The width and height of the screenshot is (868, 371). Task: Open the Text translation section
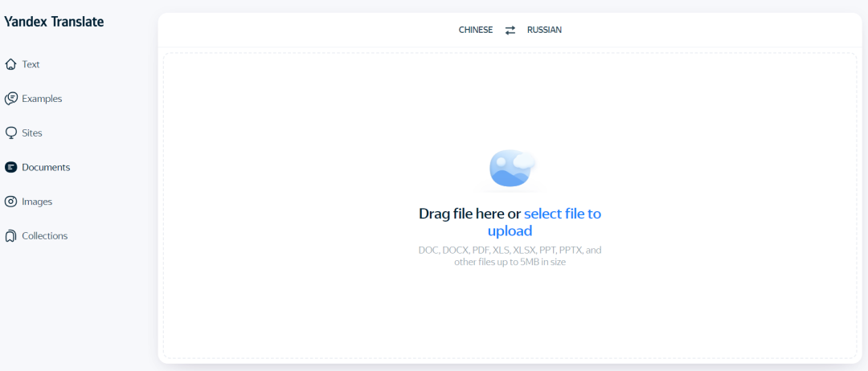pyautogui.click(x=31, y=65)
